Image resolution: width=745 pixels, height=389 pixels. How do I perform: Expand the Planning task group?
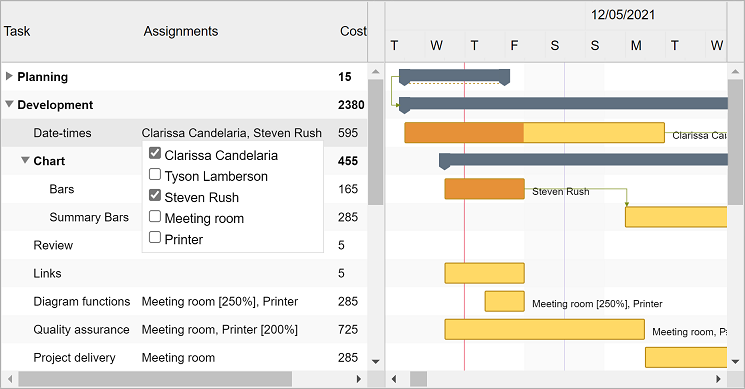(x=9, y=76)
